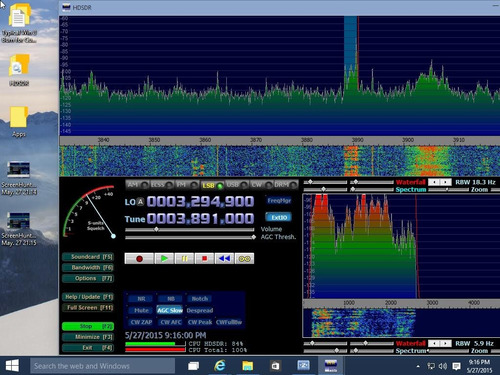500x375 pixels.
Task: Open the Action Center notification icon
Action: point(456,366)
